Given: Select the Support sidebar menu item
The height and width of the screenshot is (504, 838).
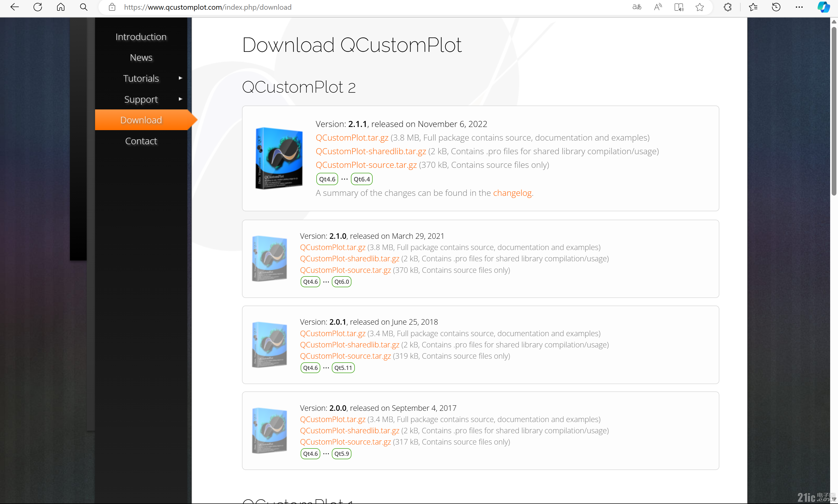Looking at the screenshot, I should click(x=141, y=99).
